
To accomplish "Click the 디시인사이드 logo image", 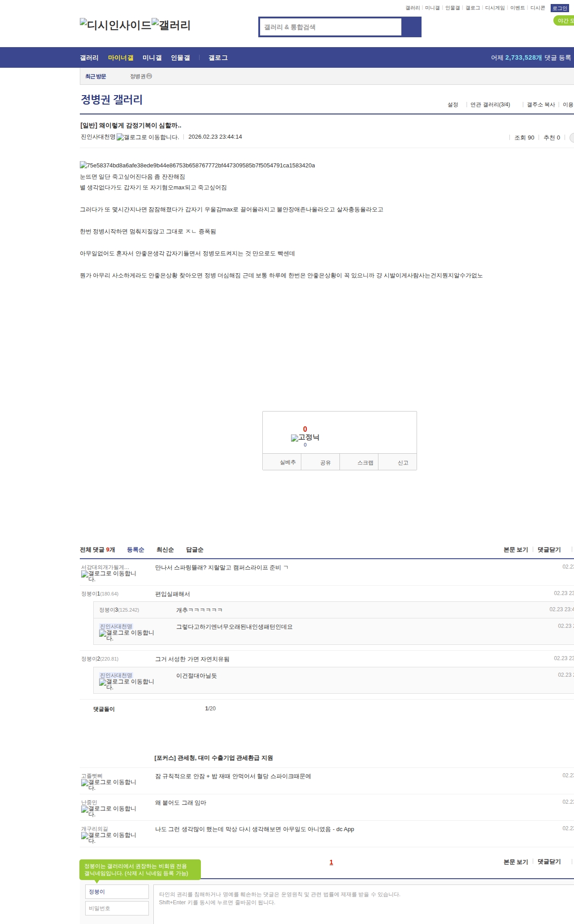I will pyautogui.click(x=115, y=25).
